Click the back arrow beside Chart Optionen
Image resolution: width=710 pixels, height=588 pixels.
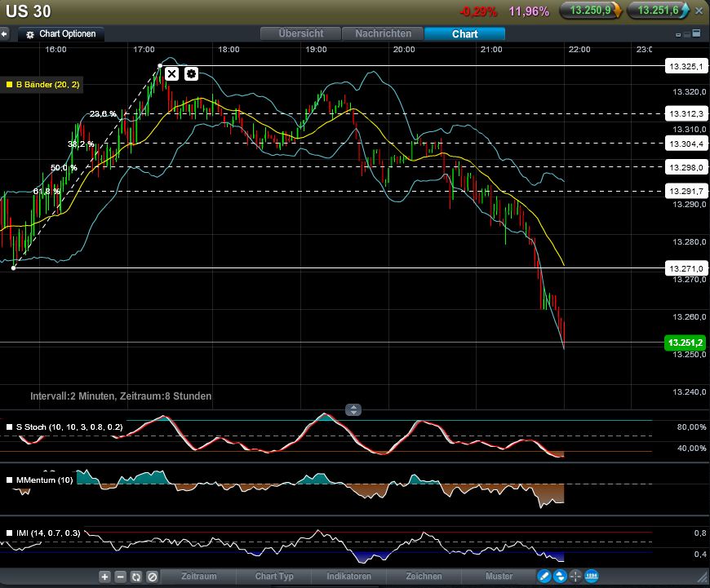tap(4, 33)
